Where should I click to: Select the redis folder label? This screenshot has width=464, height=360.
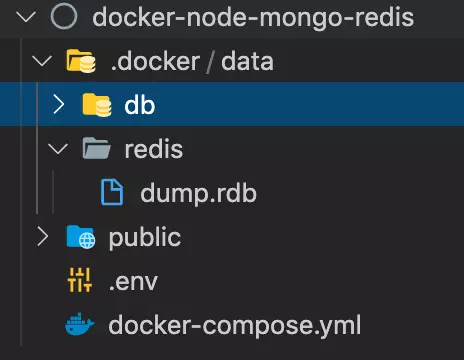[154, 149]
